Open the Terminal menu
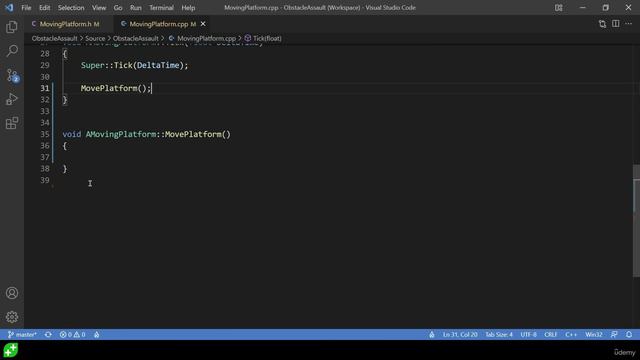The height and width of the screenshot is (360, 640). [161, 8]
